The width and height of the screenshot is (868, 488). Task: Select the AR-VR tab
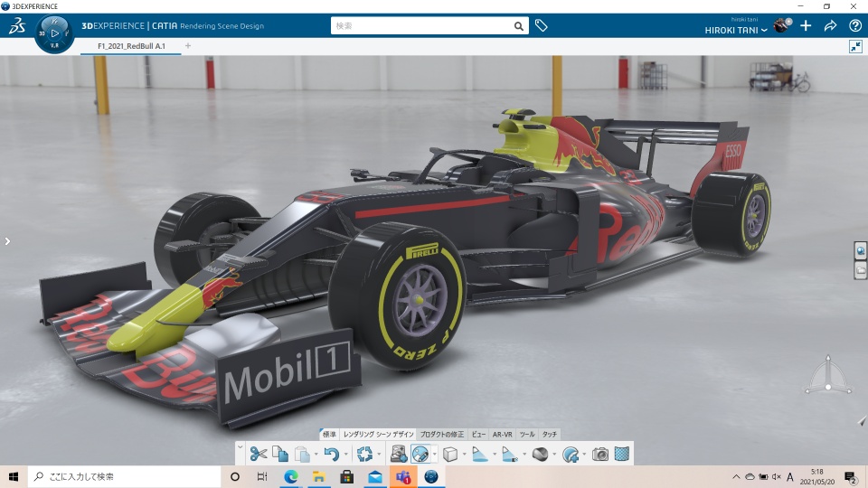(502, 435)
